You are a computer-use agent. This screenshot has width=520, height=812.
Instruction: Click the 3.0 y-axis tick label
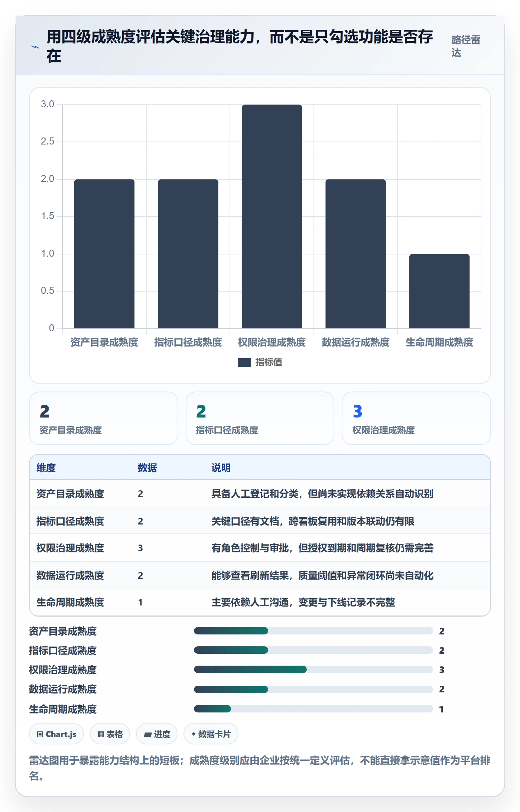pos(48,104)
